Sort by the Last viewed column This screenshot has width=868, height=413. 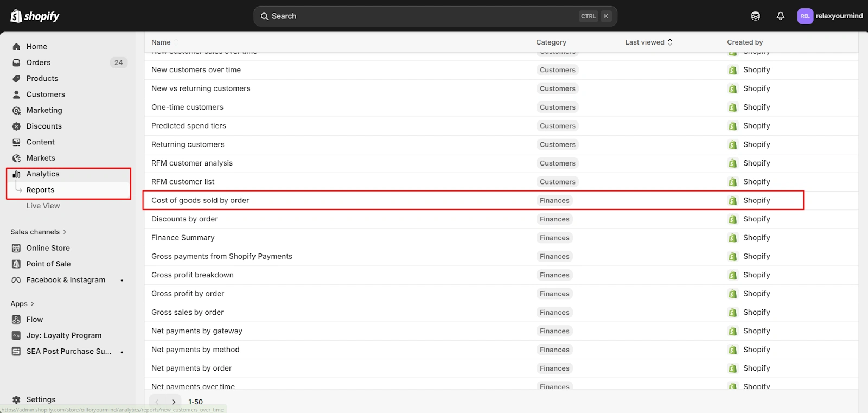[649, 42]
